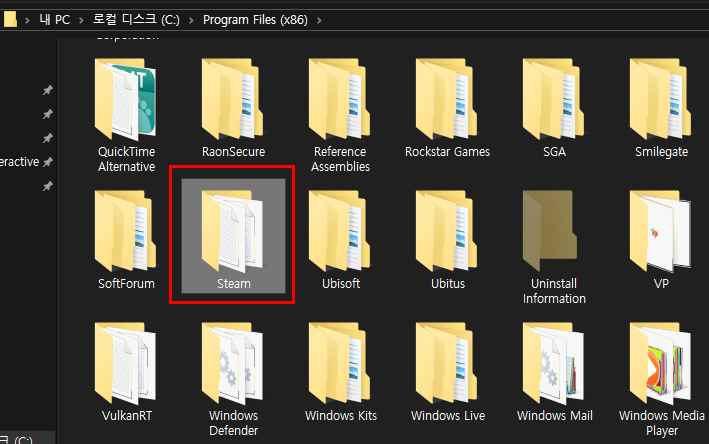Click the 'Windows Defender' label text

[233, 423]
